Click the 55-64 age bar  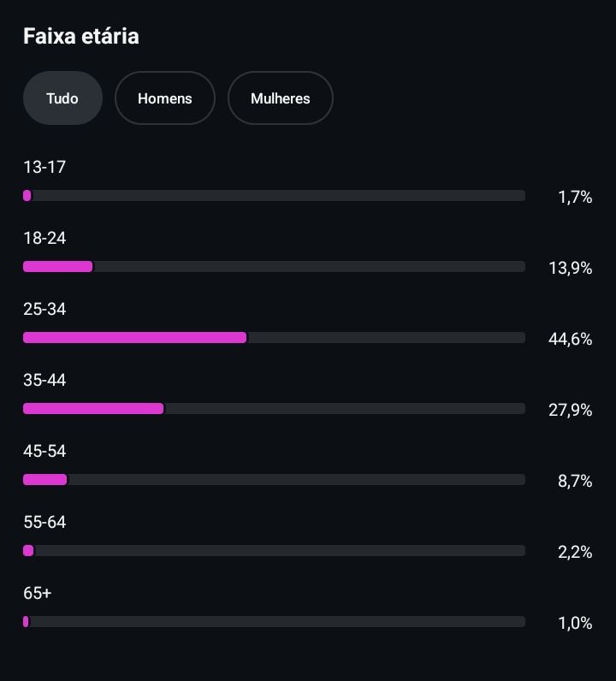[x=274, y=551]
